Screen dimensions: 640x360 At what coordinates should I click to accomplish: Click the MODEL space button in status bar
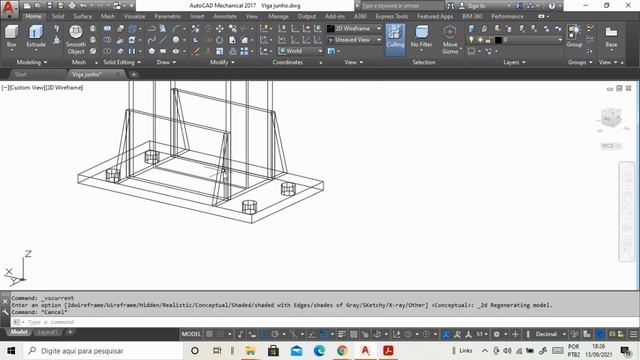(191, 334)
